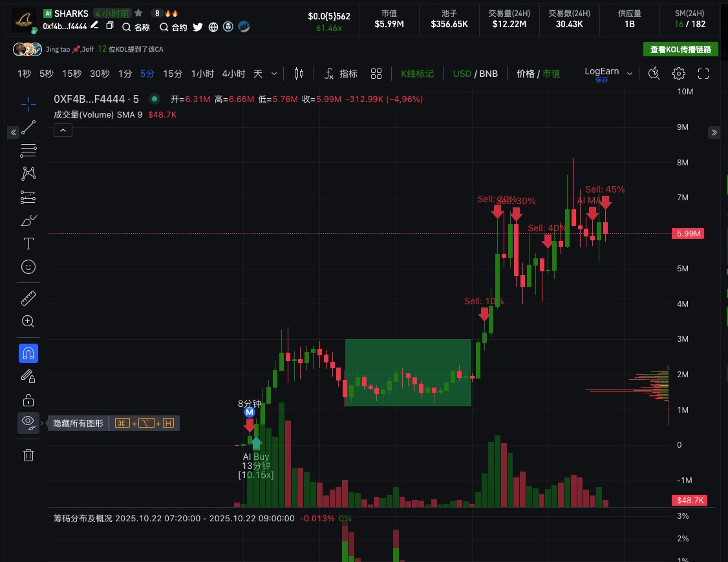Toggle K线标记 chart markers

tap(417, 74)
